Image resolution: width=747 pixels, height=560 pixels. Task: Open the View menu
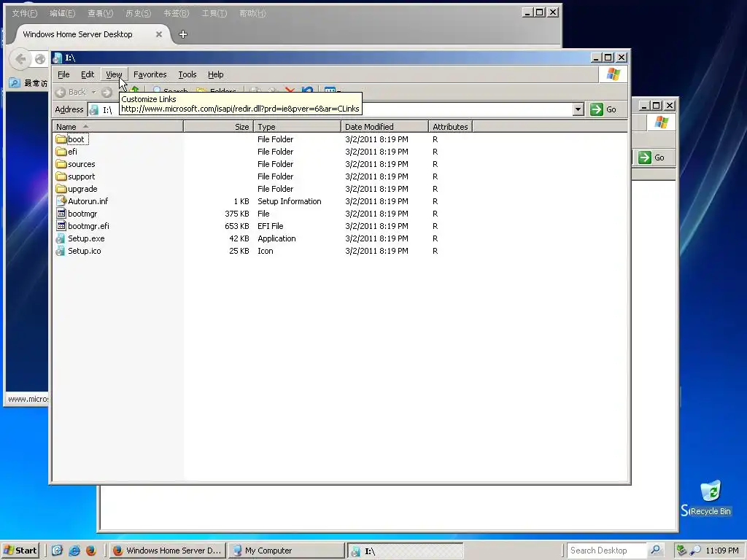(114, 74)
